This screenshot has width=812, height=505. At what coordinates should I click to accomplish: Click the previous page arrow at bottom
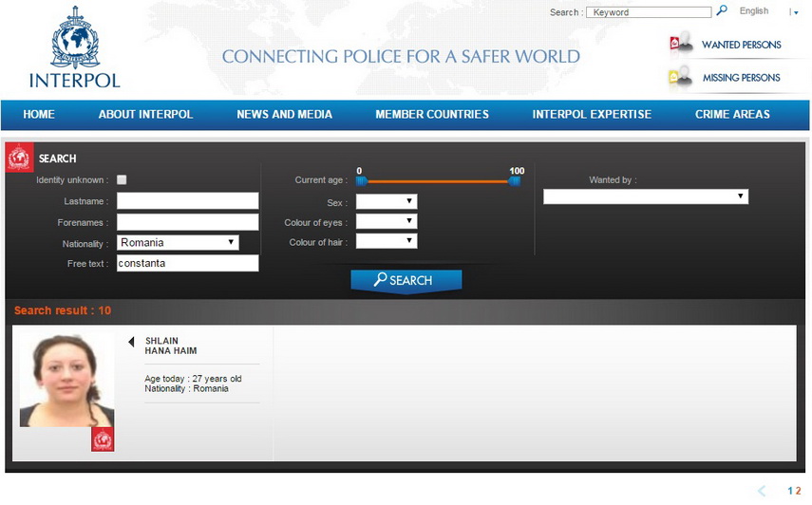point(762,491)
